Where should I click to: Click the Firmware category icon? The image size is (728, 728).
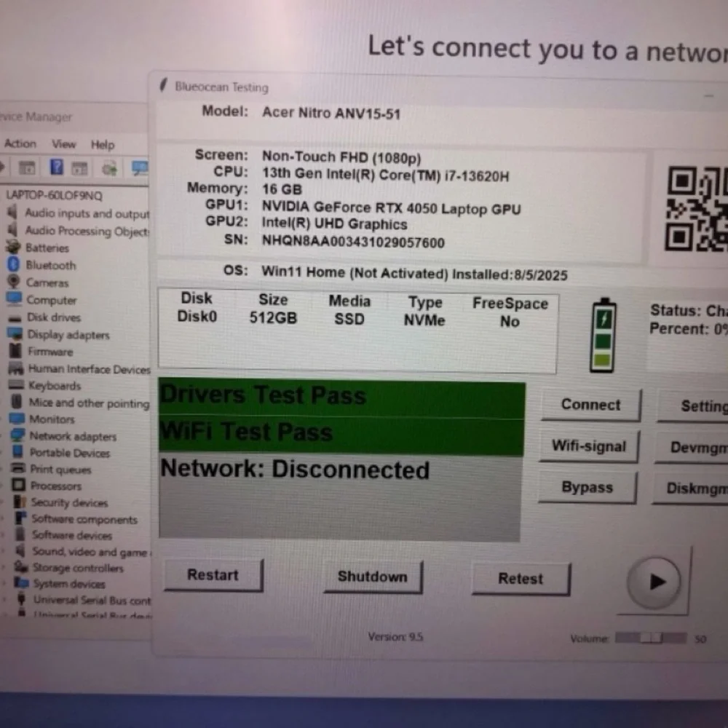[15, 351]
